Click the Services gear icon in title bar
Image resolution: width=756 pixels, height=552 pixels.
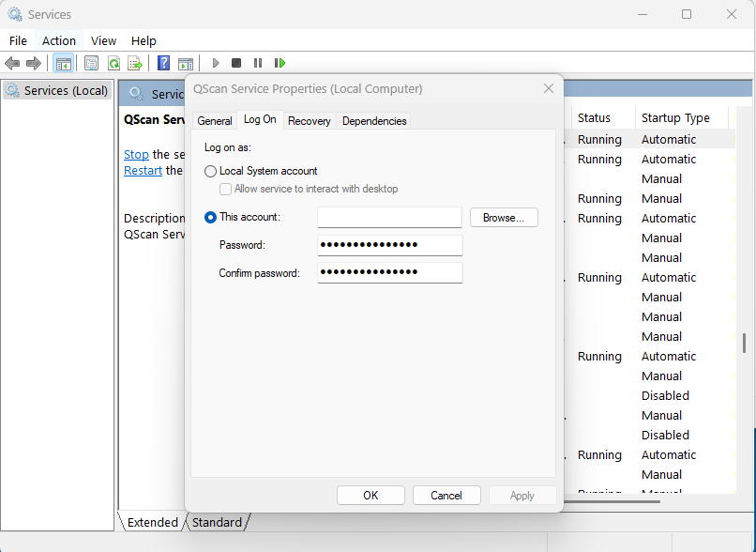[x=14, y=14]
